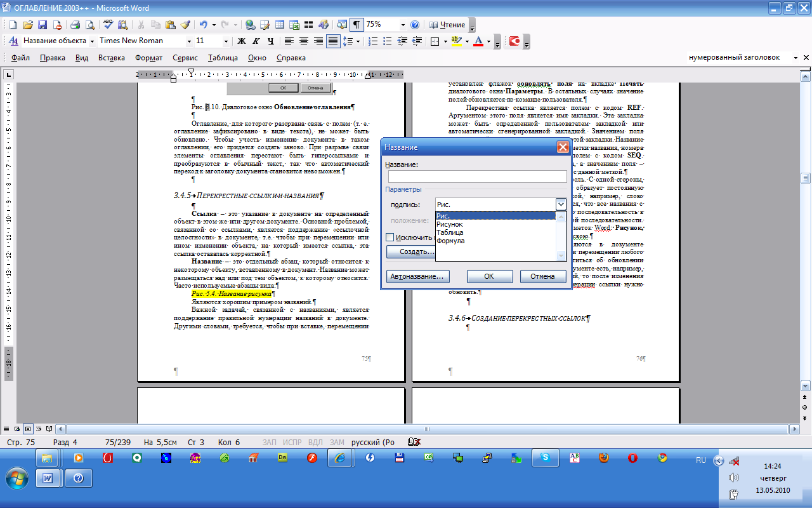
Task: Toggle the show paragraph marks ¶ button
Action: [x=357, y=25]
